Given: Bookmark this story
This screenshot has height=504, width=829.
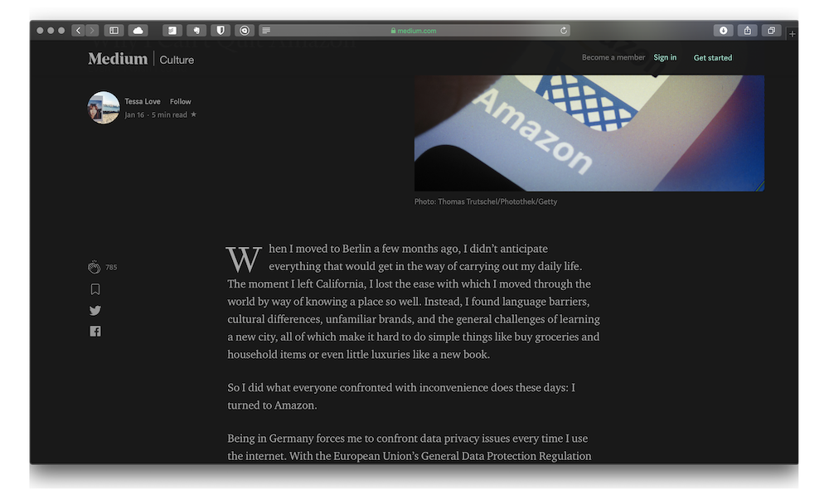Looking at the screenshot, I should (95, 289).
